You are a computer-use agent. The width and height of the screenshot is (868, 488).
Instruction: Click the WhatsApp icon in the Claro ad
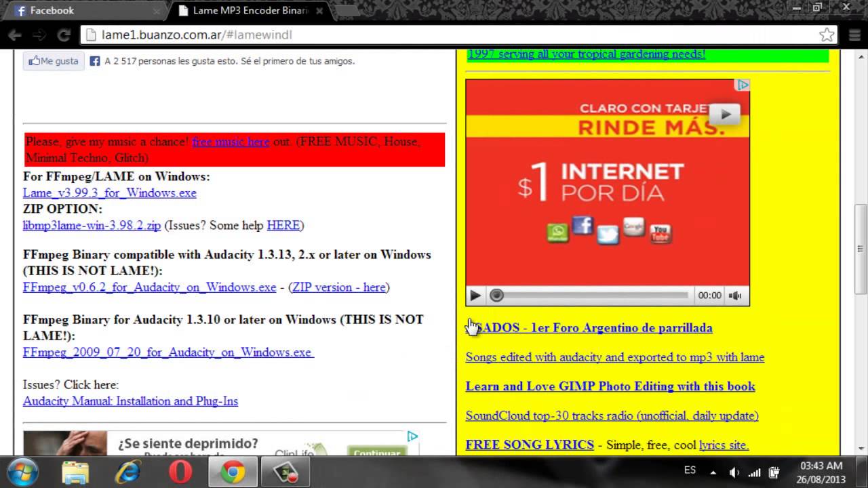[x=557, y=233]
